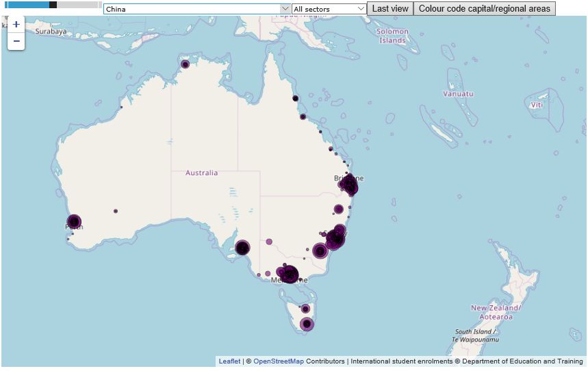Click the Solomon Islands map label
The height and width of the screenshot is (371, 588).
[x=393, y=36]
